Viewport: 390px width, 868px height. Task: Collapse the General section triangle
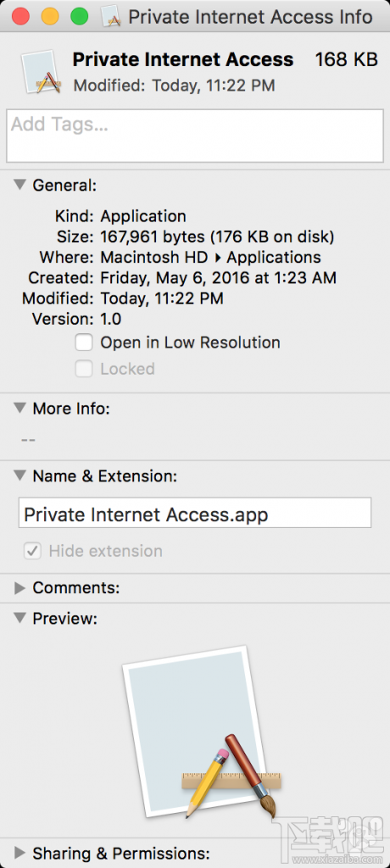20,184
